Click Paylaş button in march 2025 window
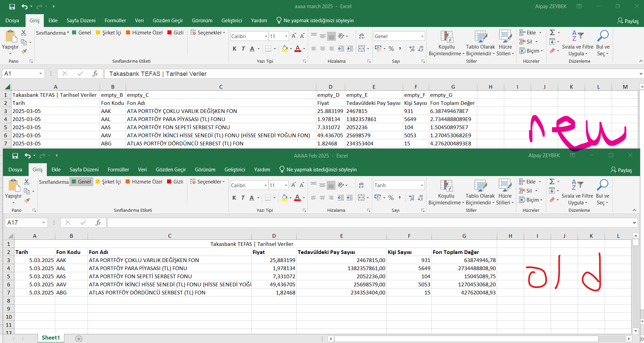This screenshot has height=343, width=644. click(628, 21)
